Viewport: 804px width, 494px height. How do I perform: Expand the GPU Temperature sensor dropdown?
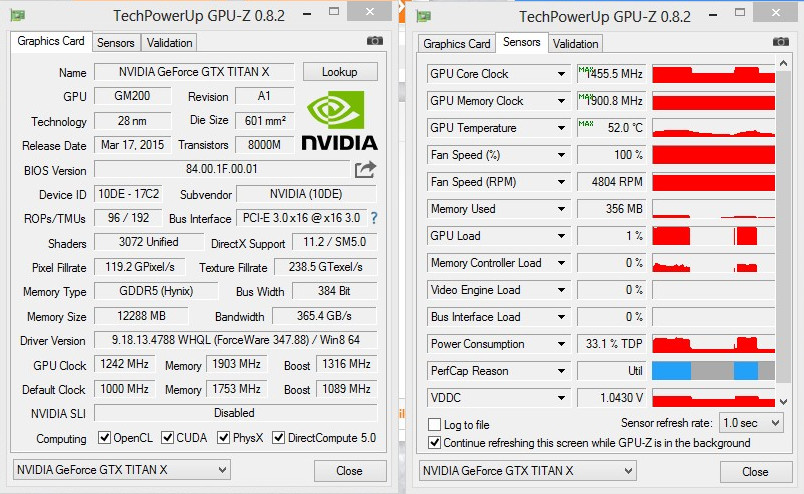(x=562, y=128)
